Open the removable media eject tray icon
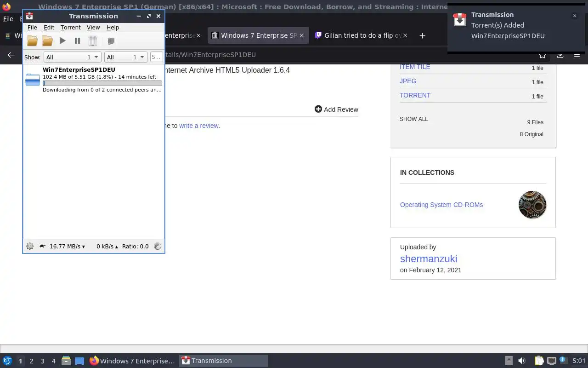 [509, 361]
